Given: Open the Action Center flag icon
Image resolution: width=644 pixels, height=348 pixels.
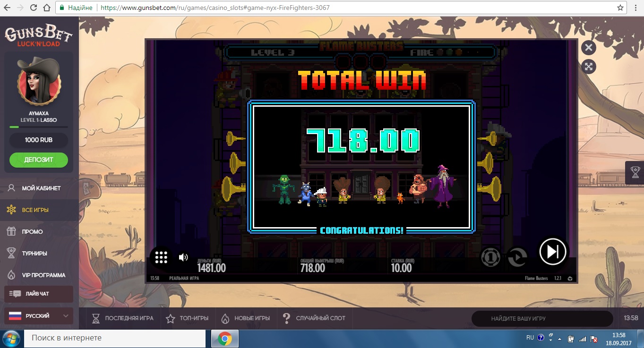Looking at the screenshot, I should click(x=594, y=339).
